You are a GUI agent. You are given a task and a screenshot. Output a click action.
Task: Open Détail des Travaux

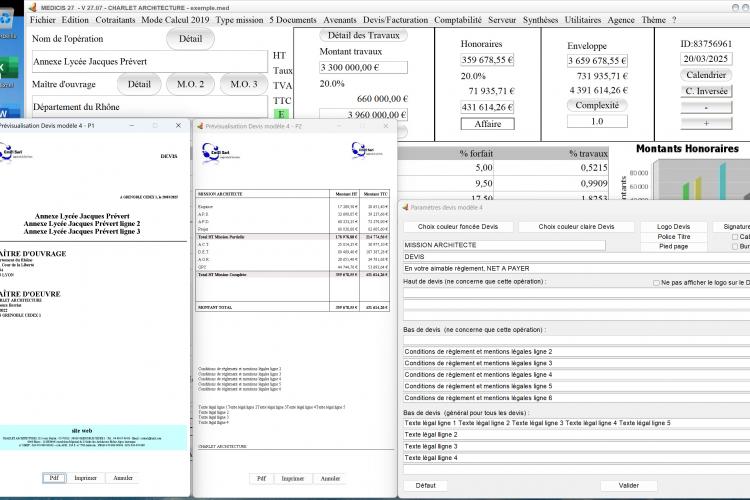tap(364, 35)
